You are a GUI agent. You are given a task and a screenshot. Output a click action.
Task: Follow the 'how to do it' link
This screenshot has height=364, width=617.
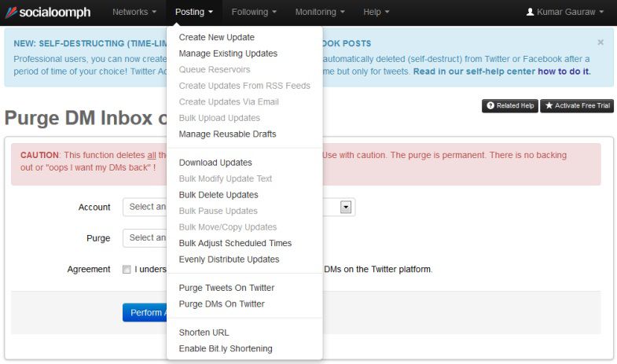coord(564,72)
